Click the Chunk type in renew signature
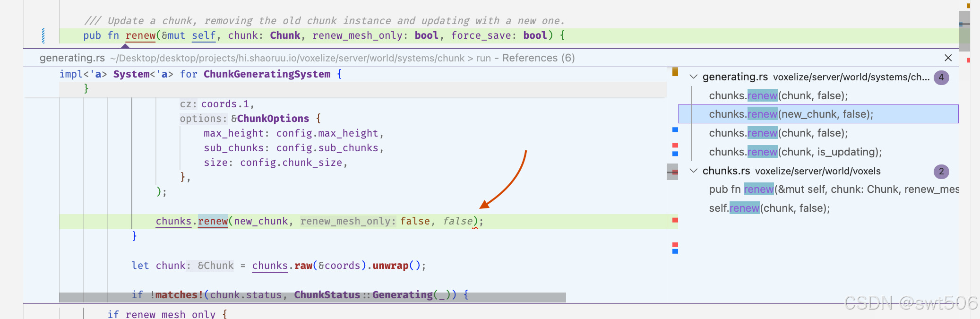This screenshot has width=980, height=319. coord(285,35)
